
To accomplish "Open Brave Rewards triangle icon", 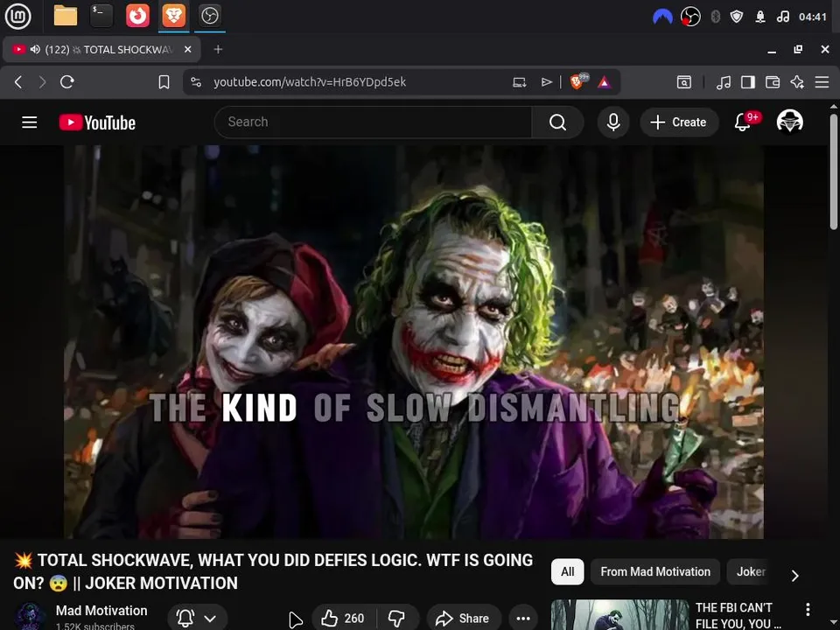I will coord(605,82).
